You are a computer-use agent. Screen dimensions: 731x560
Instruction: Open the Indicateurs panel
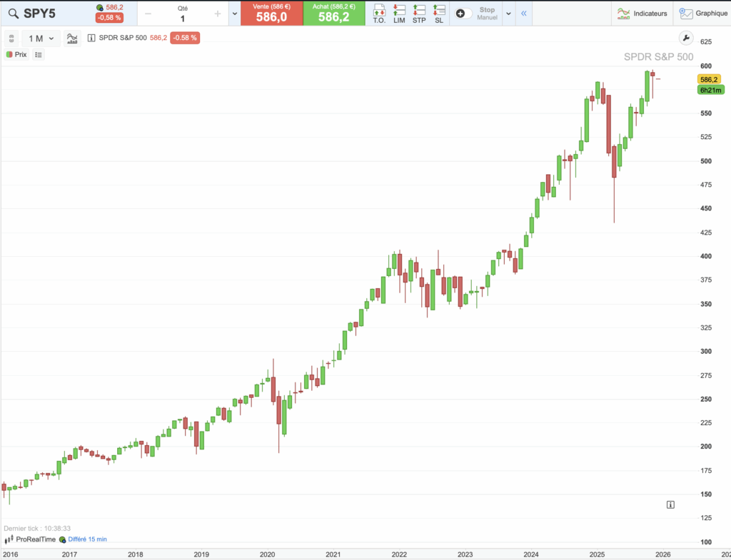[x=642, y=13]
